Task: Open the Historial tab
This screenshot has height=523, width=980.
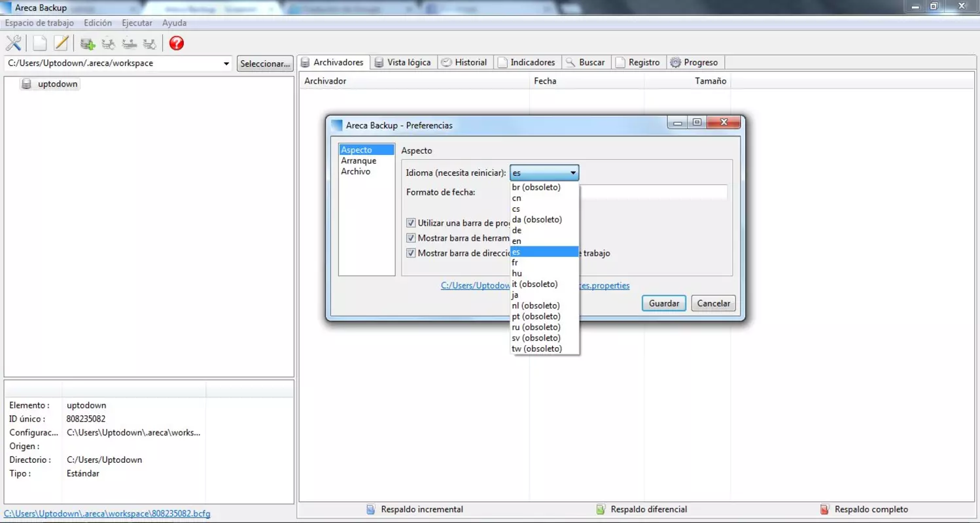Action: click(464, 62)
